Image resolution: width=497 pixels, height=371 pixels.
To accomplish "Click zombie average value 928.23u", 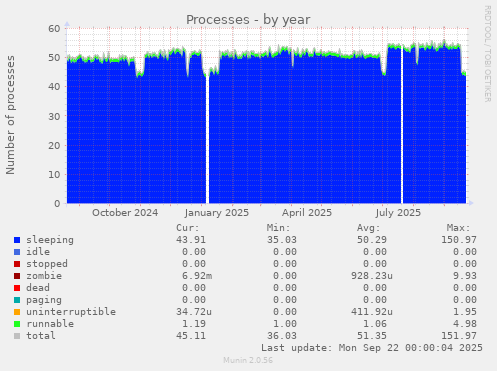I will pos(372,276).
